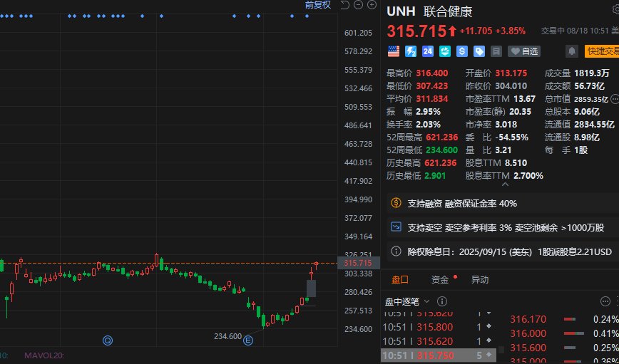Image resolution: width=619 pixels, height=364 pixels.
Task: Click the teal pie chart icon
Action: 445,51
